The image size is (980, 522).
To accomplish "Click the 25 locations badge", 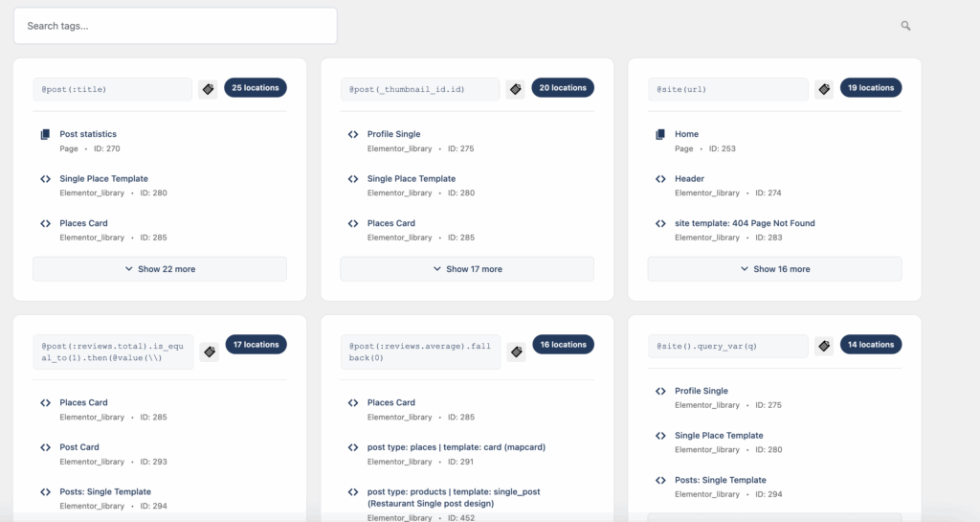I will [x=256, y=88].
